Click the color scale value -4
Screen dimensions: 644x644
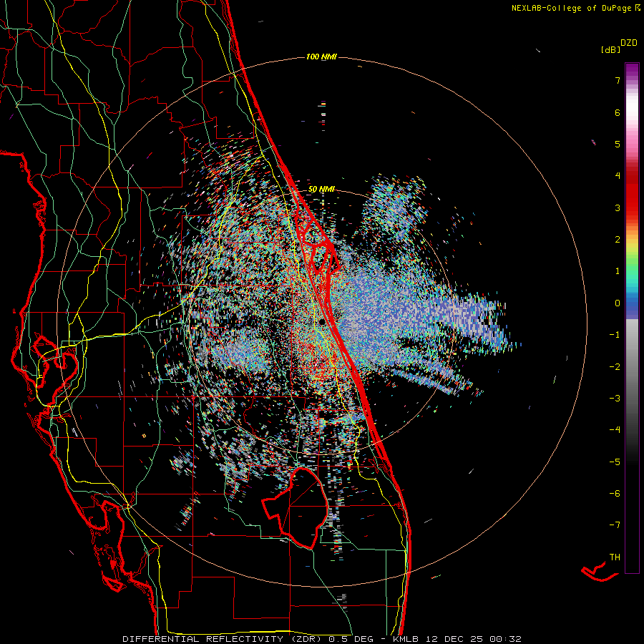click(x=615, y=430)
